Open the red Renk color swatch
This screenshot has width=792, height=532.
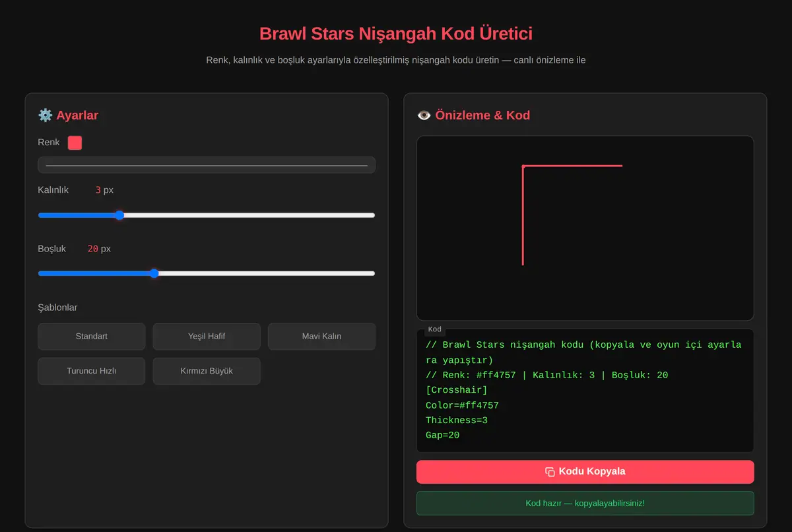click(75, 143)
